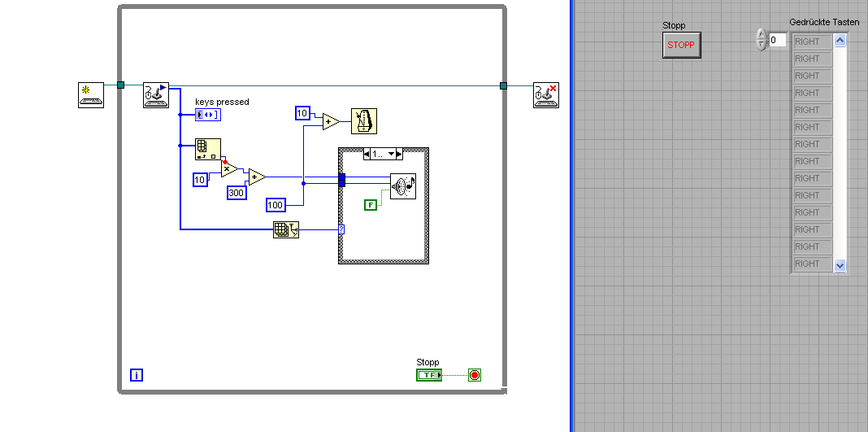Switch to the previous case with the left arrow

(x=367, y=154)
